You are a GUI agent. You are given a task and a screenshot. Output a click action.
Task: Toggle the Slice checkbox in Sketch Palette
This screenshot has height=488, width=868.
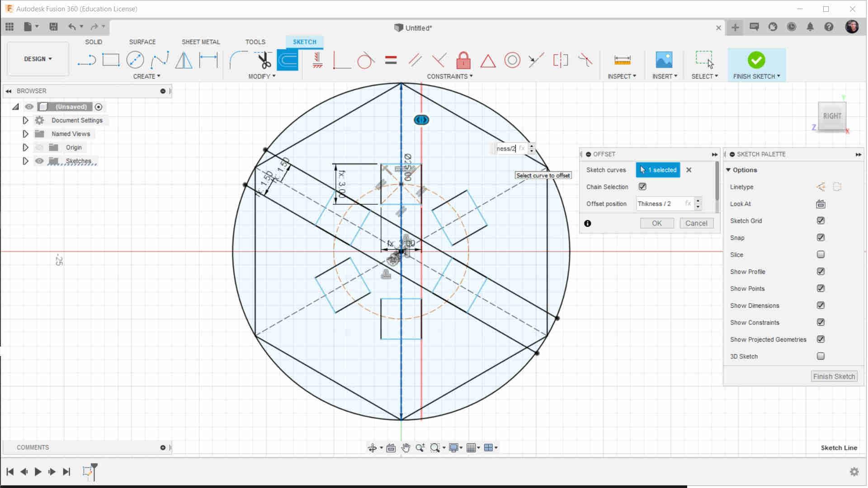[x=821, y=254]
